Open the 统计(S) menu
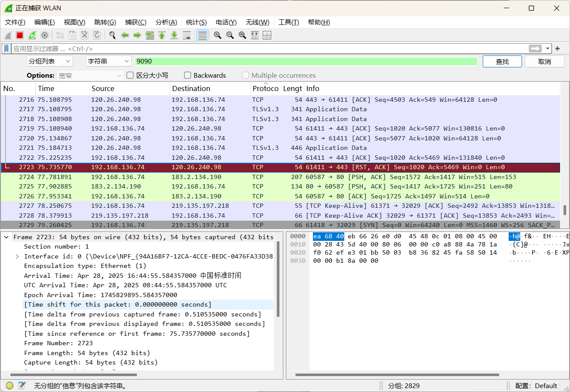Viewport: 570px width, 392px height. click(x=196, y=22)
